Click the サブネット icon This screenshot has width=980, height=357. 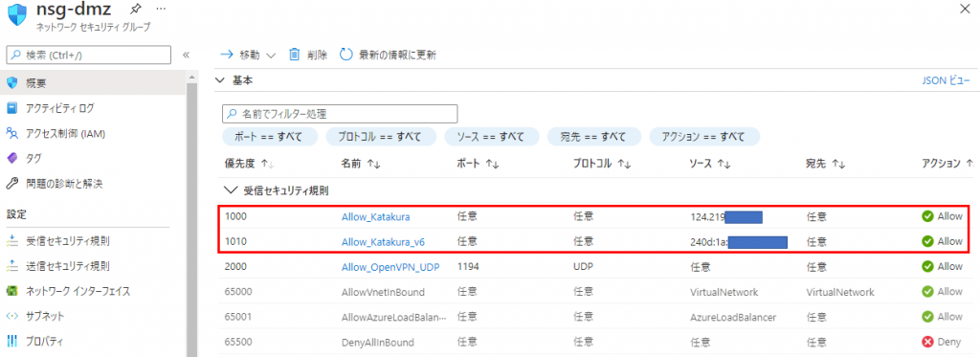[x=11, y=317]
